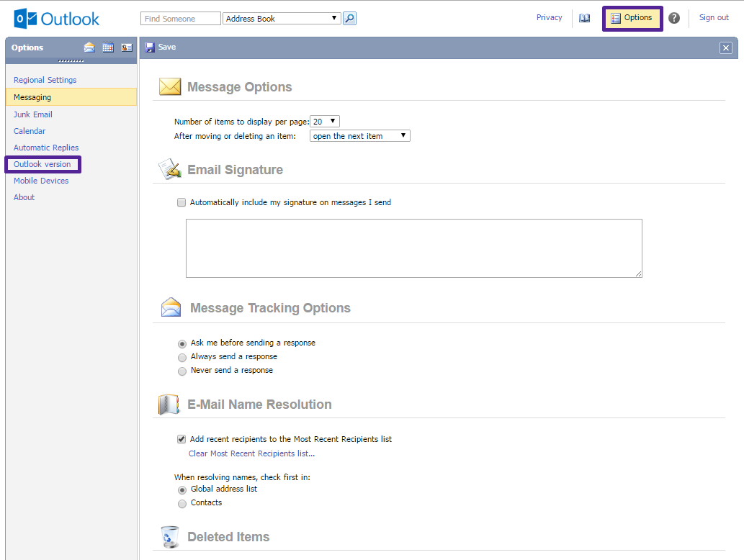
Task: Open Junk Email settings
Action: 32,114
